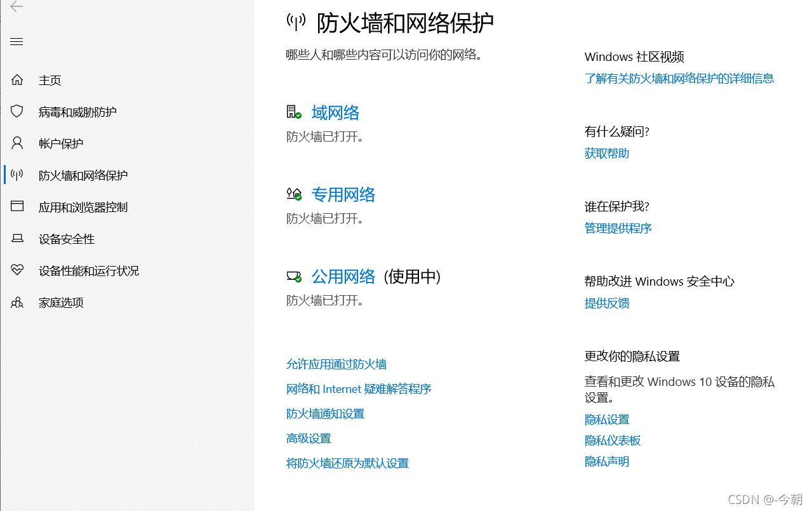Screen dimensions: 812x511
Task: Click 将防火墙还原为默认设置
Action: coord(347,463)
